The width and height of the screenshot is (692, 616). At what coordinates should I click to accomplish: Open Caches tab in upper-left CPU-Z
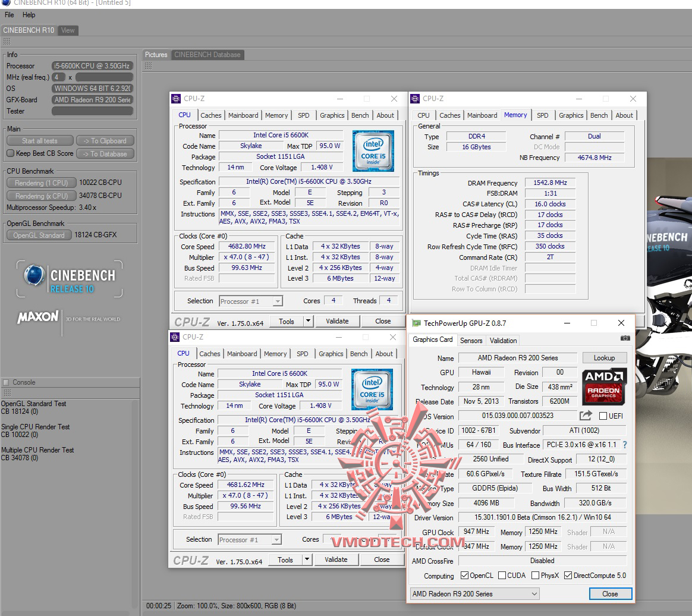pyautogui.click(x=211, y=115)
